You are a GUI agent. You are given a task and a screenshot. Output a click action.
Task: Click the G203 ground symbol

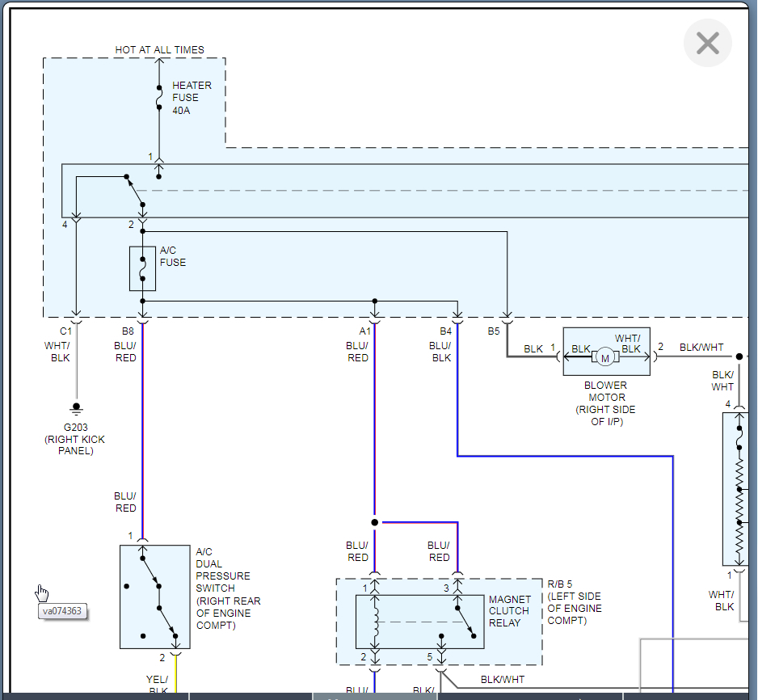click(x=76, y=408)
